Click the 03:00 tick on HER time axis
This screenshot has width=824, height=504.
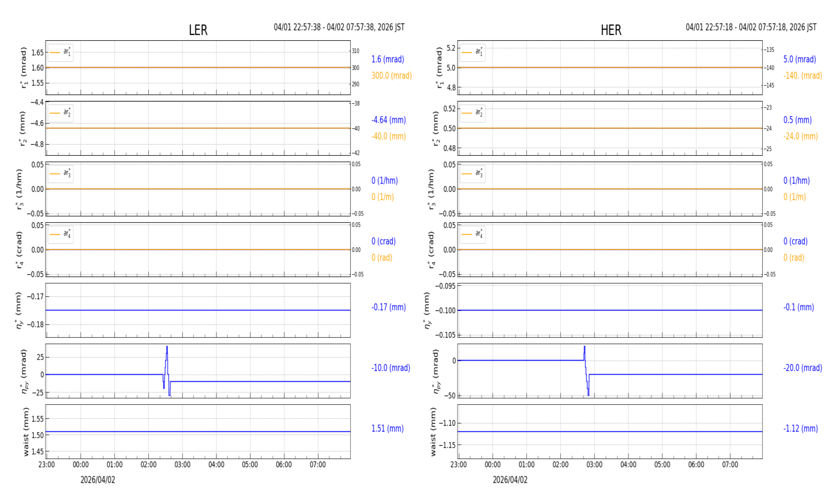595,465
